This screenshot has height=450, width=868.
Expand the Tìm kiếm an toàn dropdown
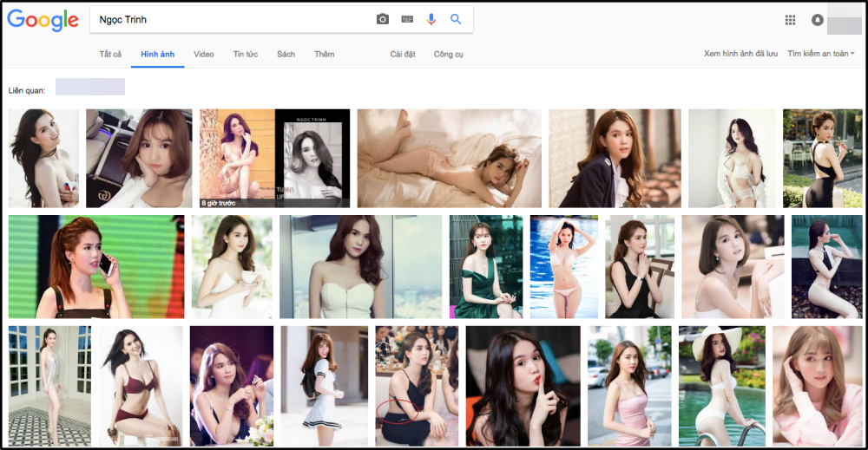coord(821,54)
